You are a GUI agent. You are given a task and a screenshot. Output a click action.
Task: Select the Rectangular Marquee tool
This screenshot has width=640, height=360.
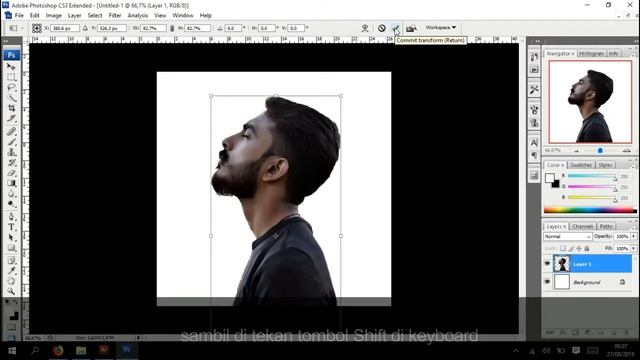(11, 77)
